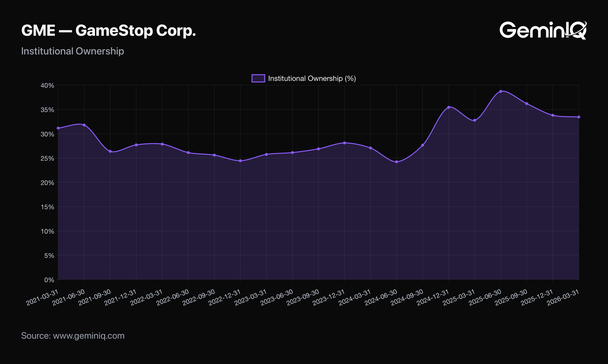
Task: Click the 2021-06-30 x-axis date label
Action: [x=69, y=297]
